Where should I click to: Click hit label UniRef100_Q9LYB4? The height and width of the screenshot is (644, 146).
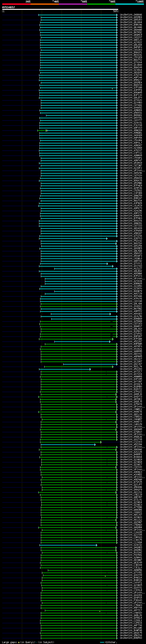(131, 304)
